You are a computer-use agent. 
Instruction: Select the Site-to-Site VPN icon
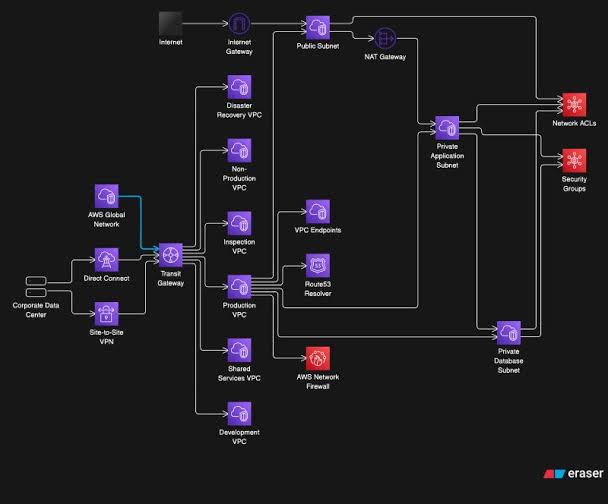coord(107,314)
